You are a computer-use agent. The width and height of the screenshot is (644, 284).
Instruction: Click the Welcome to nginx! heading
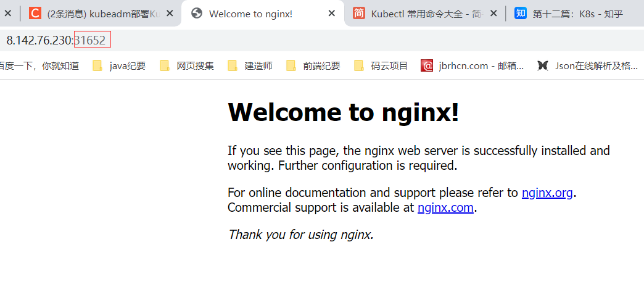343,112
